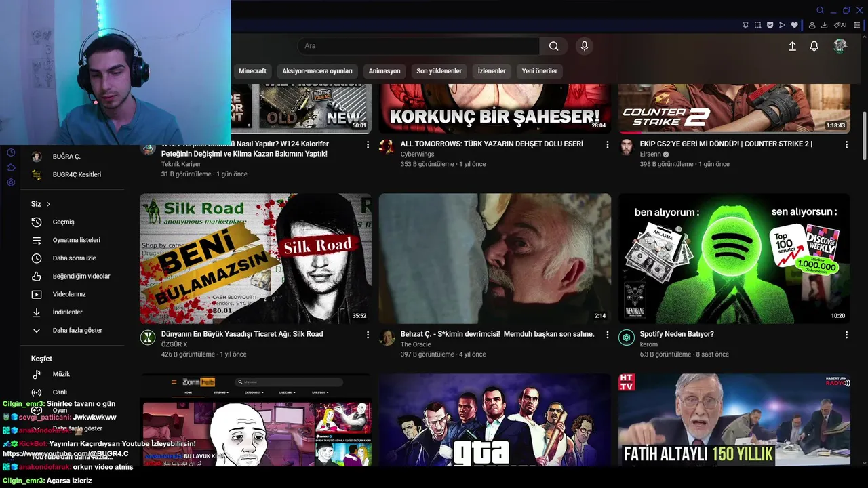Screen dimensions: 868x488
Task: Open options menu for the W124 Kalorifer video
Action: (x=368, y=144)
